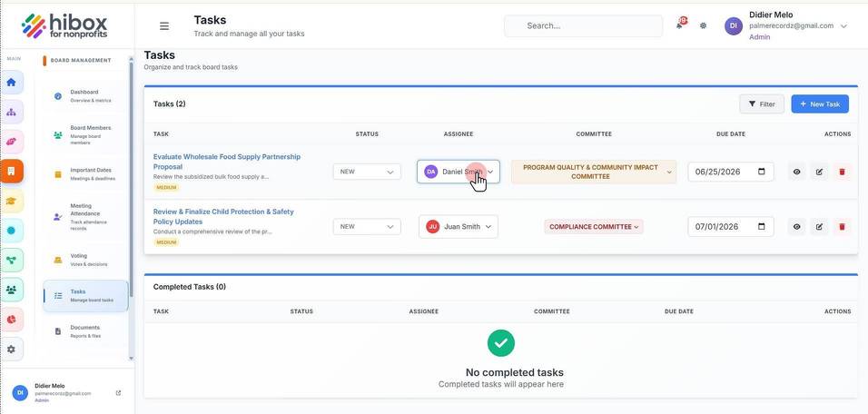This screenshot has height=414, width=868.
Task: Open the green connected-nodes rail icon
Action: click(x=11, y=261)
